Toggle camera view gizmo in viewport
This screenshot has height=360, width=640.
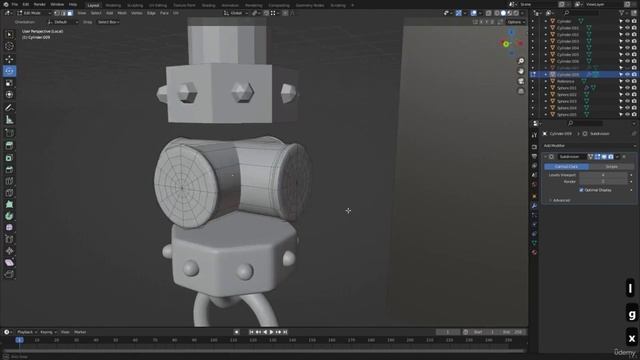click(x=521, y=81)
